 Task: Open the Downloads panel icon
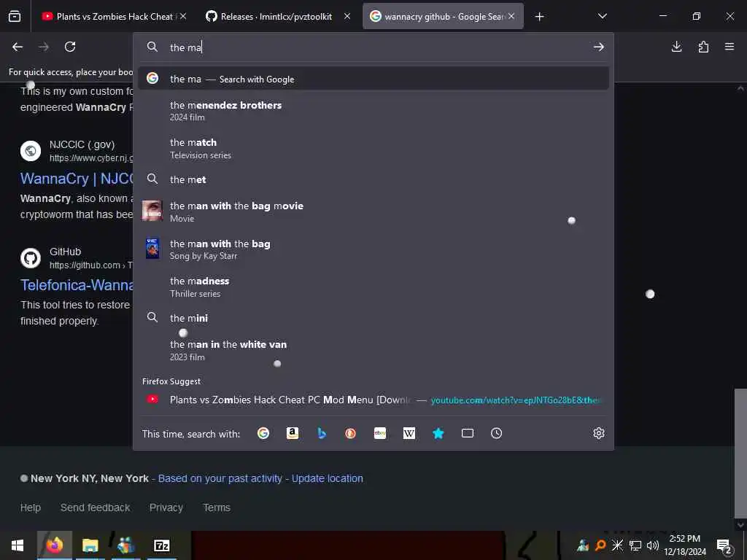[x=676, y=47]
